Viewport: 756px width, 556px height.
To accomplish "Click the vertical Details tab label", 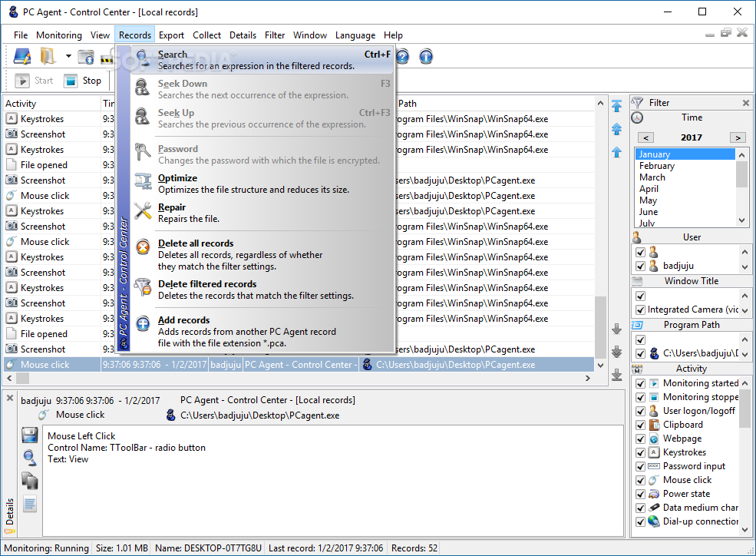I will click(10, 511).
